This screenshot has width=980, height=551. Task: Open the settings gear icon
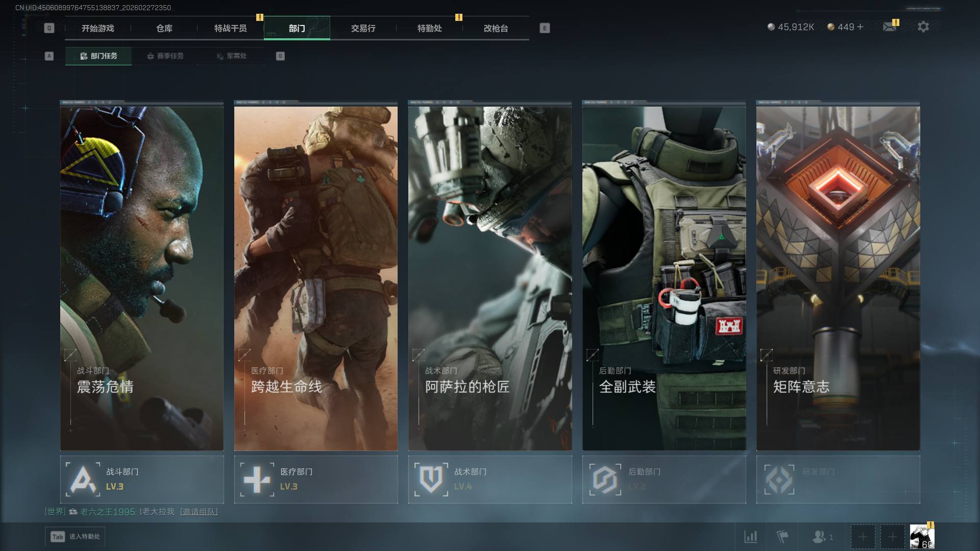coord(923,27)
